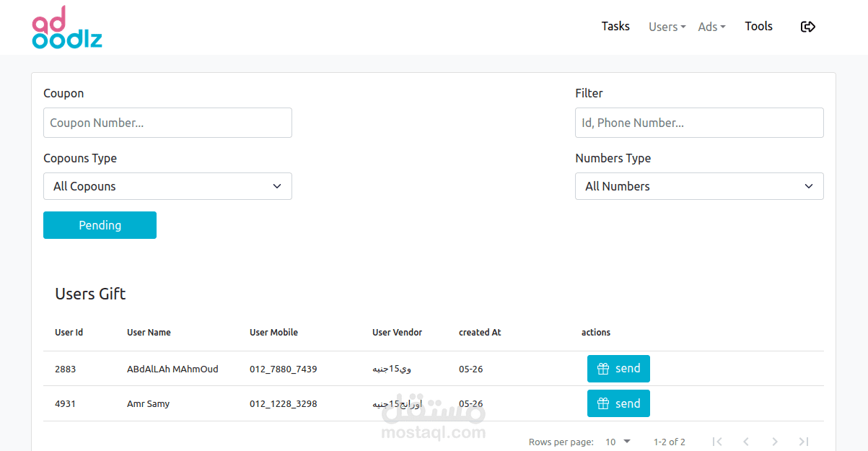The image size is (868, 451).
Task: Click the Pending button
Action: pyautogui.click(x=100, y=225)
